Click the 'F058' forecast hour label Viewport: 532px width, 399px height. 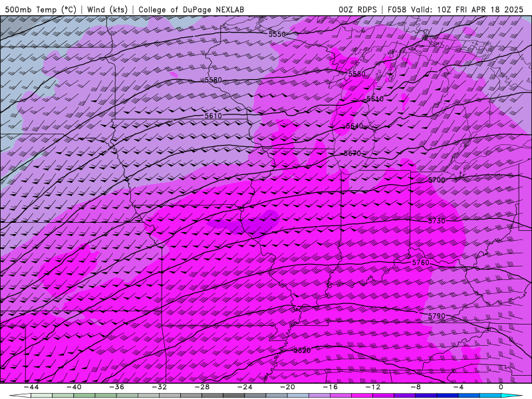397,9
